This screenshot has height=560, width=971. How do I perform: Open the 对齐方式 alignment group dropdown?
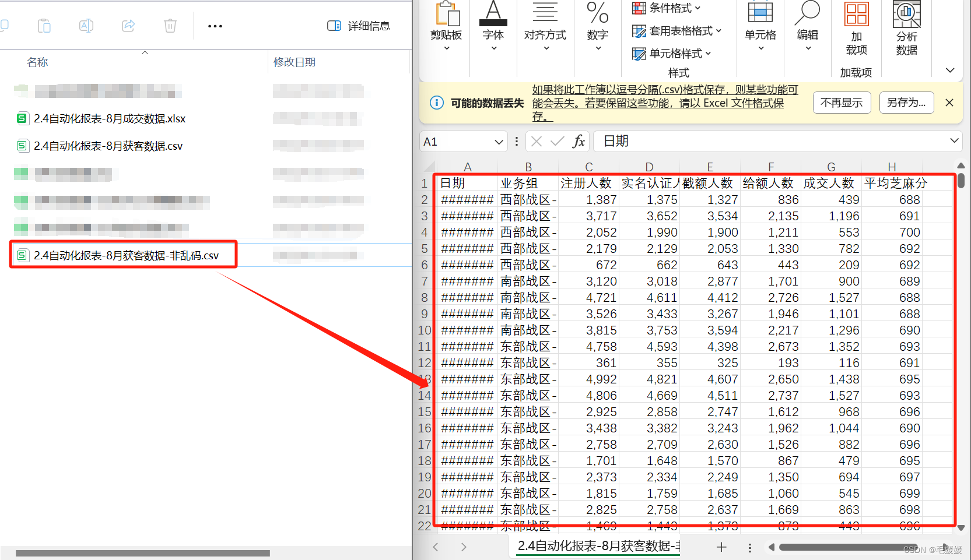[545, 26]
